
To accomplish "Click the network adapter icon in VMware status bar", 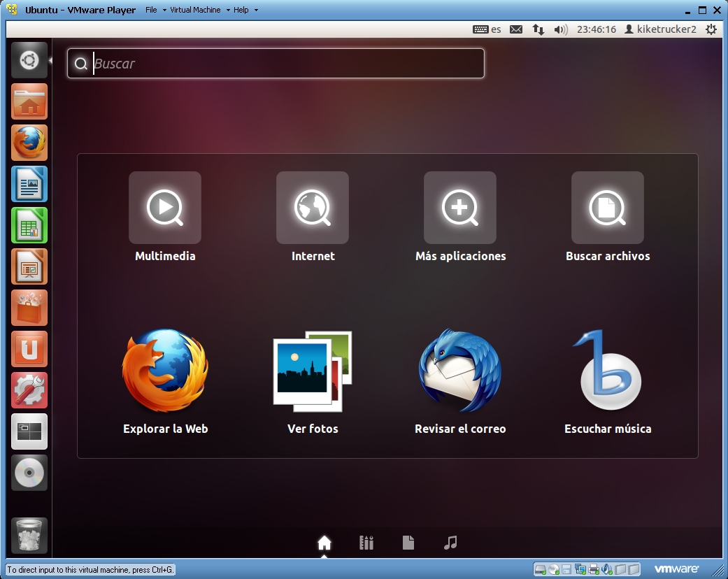I will pyautogui.click(x=580, y=569).
